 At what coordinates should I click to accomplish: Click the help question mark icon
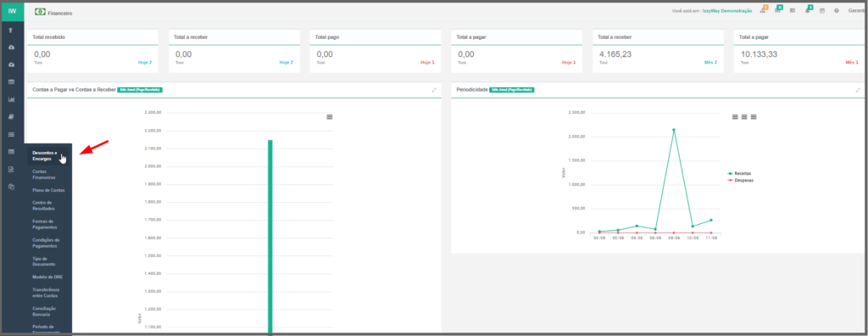837,11
